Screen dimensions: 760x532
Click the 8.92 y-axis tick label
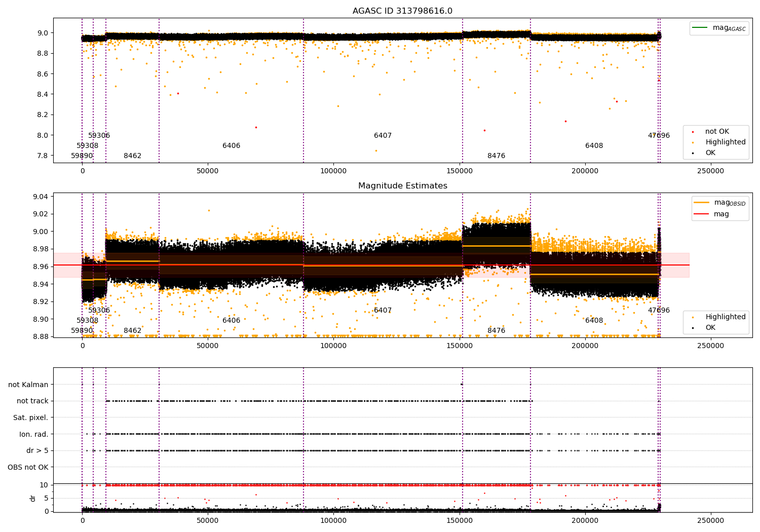[x=41, y=302]
